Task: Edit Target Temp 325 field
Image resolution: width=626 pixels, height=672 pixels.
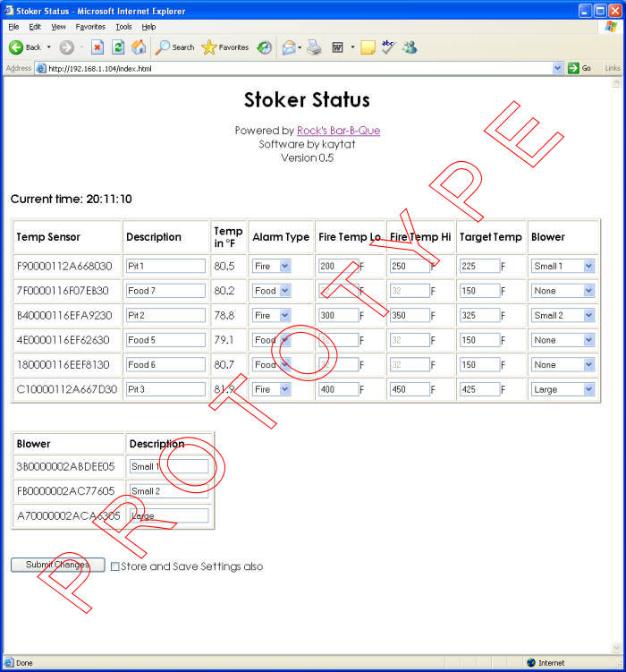Action: tap(479, 316)
